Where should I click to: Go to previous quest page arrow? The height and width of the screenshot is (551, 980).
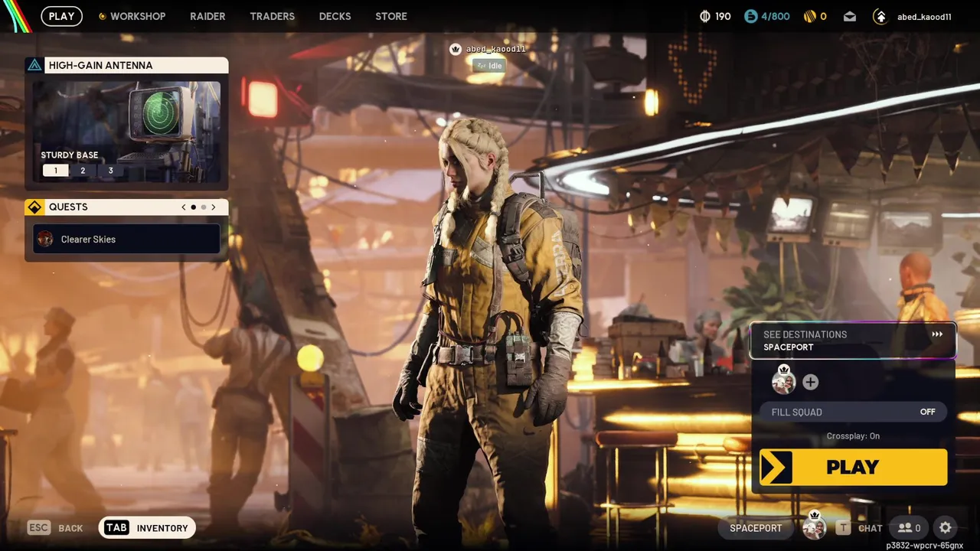click(x=184, y=207)
